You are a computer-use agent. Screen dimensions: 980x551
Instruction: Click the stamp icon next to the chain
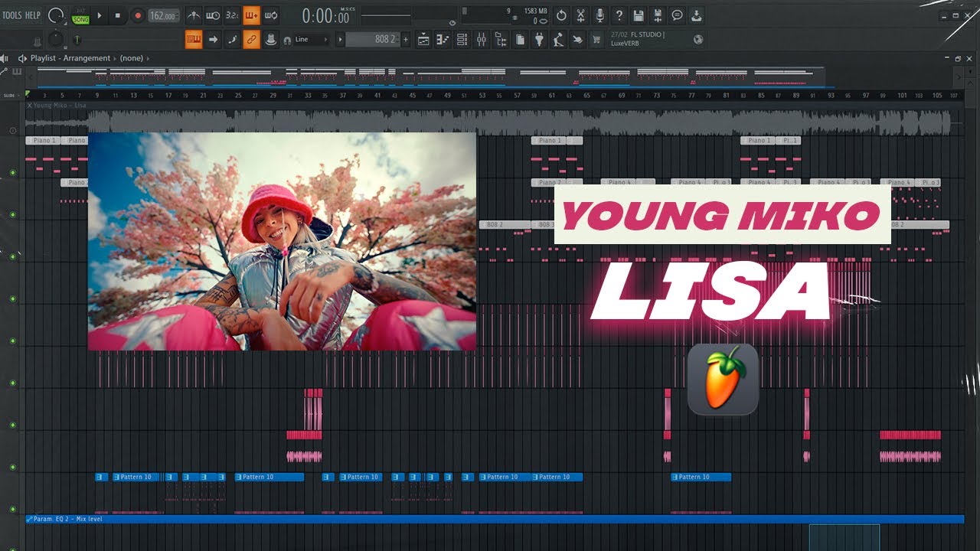coord(270,40)
